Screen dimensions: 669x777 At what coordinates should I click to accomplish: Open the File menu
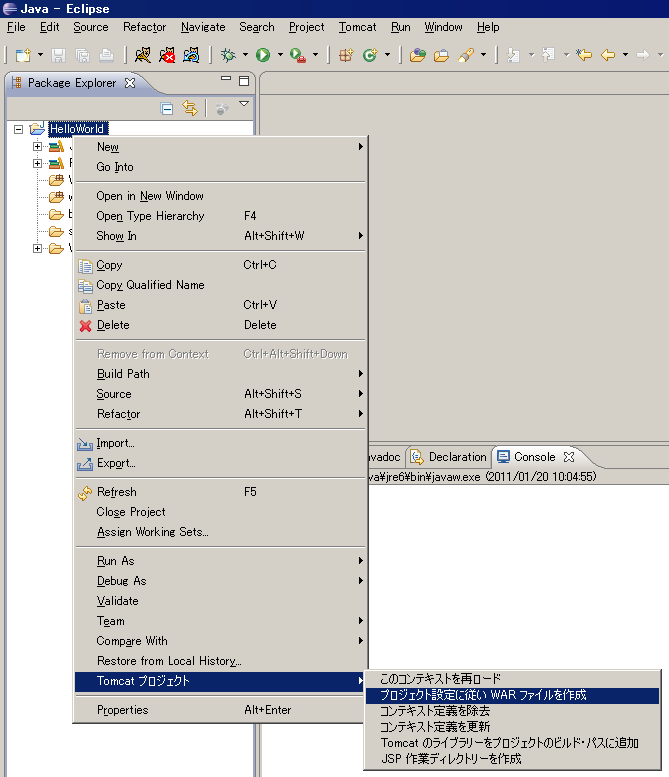click(x=16, y=27)
